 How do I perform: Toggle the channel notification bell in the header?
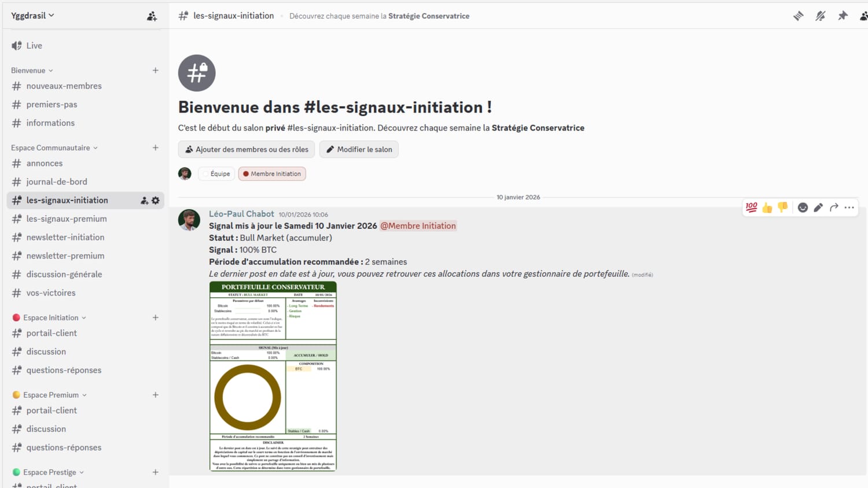tap(821, 16)
